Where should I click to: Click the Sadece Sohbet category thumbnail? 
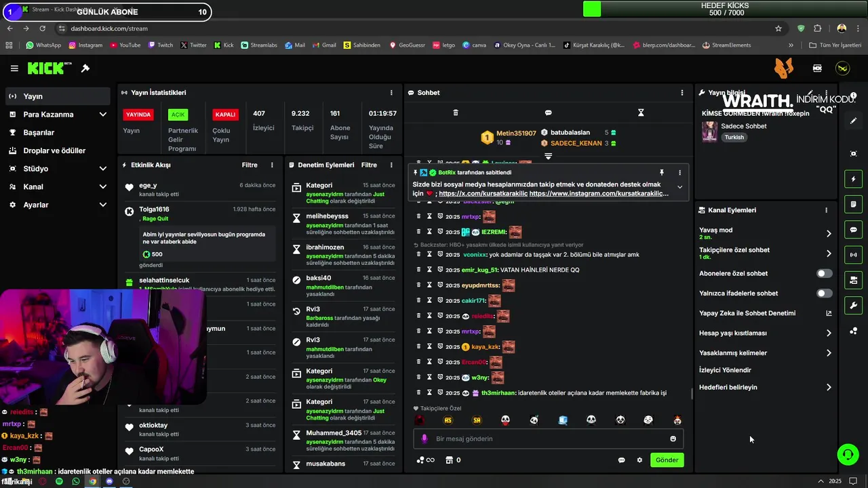click(x=709, y=131)
